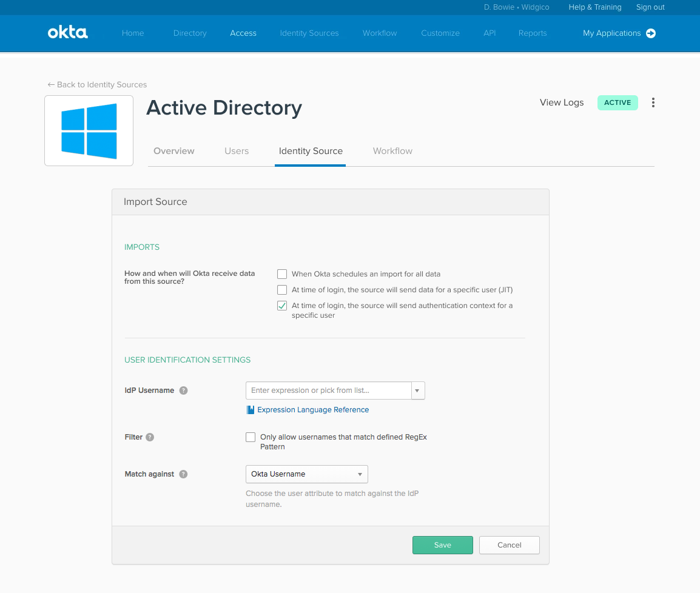Click the ACTIVE status badge

(x=618, y=102)
